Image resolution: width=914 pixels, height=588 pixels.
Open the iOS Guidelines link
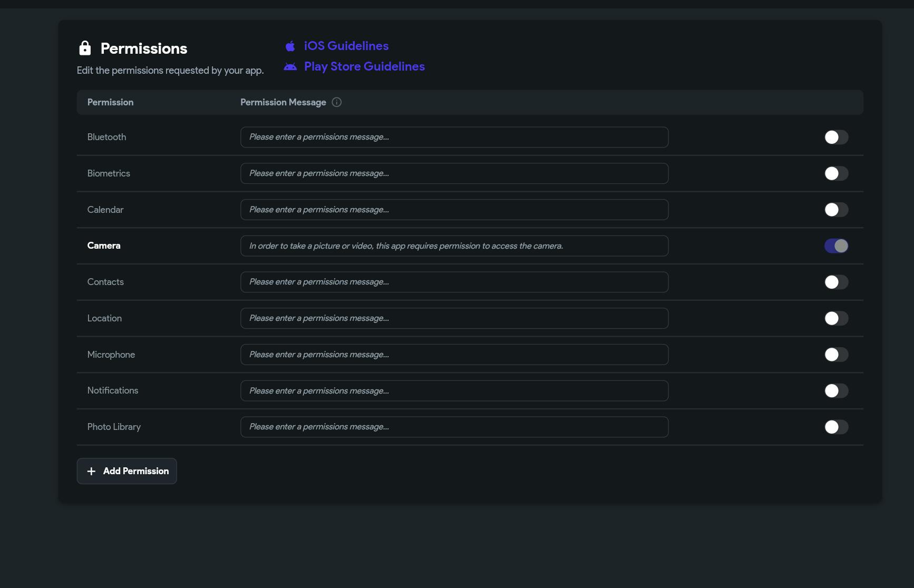pos(346,46)
